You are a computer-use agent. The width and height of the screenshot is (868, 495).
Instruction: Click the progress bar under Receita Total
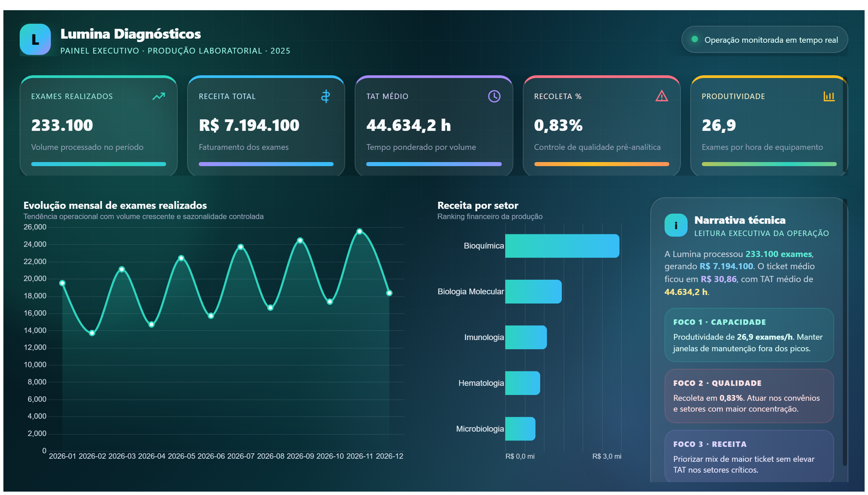266,164
